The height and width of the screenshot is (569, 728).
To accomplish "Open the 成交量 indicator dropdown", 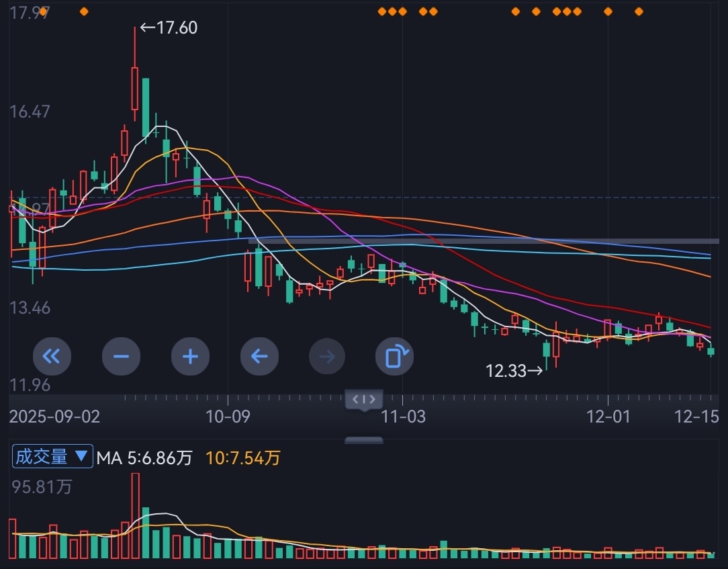I will [52, 457].
